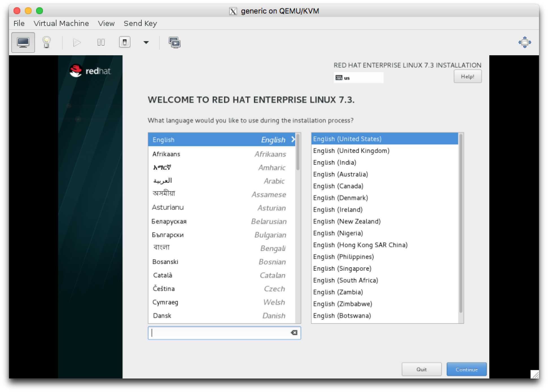Select Català language
The width and height of the screenshot is (548, 392).
coord(222,275)
